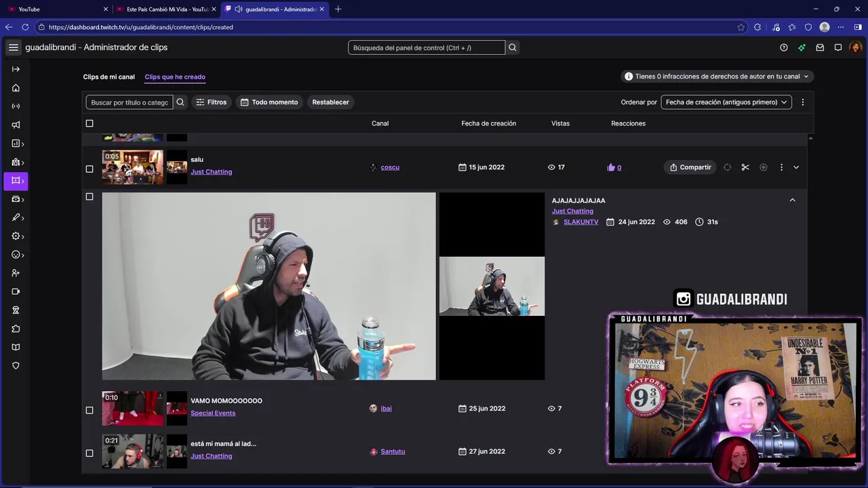Bookmark page with the address bar star
Viewport: 868px width, 488px height.
point(741,27)
